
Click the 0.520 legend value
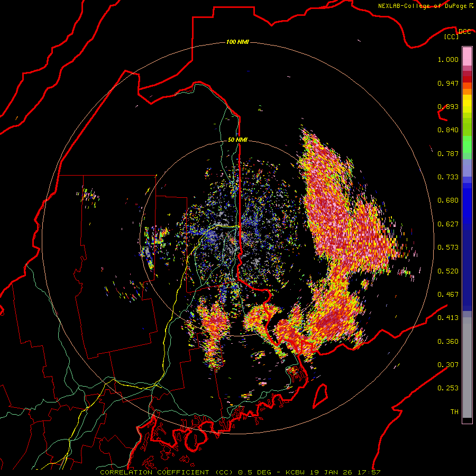click(448, 271)
